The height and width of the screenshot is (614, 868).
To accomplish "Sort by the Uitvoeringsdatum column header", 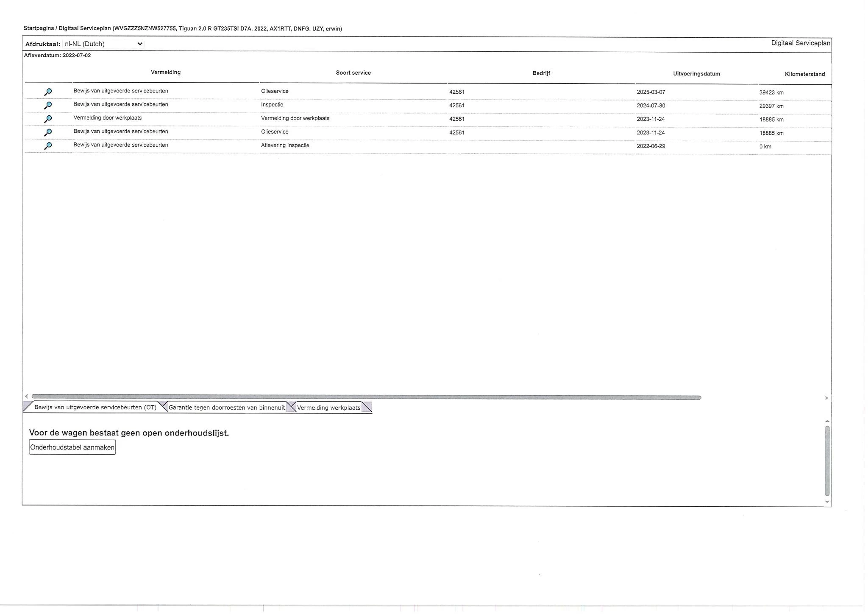I will [696, 74].
